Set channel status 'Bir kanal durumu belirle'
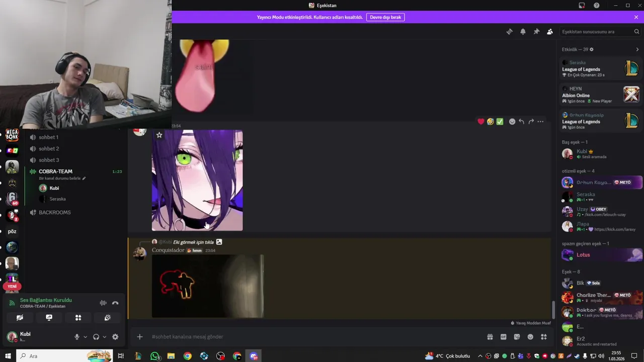This screenshot has height=362, width=644. click(62, 178)
